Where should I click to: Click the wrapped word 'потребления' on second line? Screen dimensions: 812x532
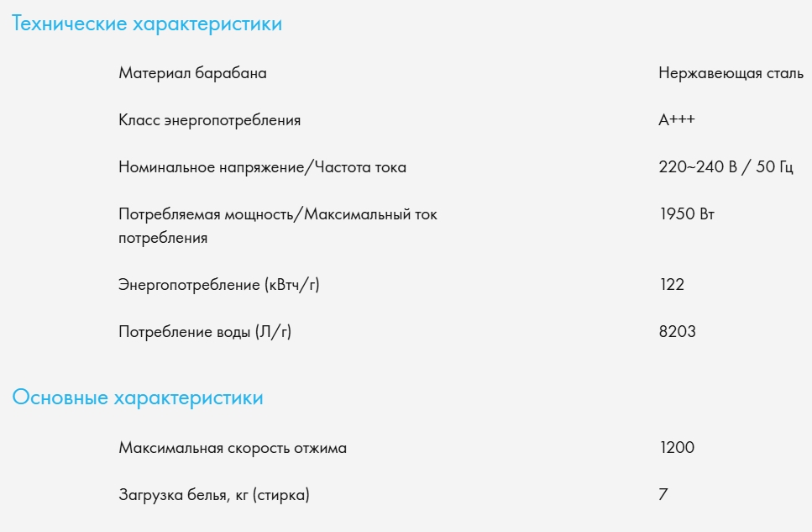[x=163, y=238]
